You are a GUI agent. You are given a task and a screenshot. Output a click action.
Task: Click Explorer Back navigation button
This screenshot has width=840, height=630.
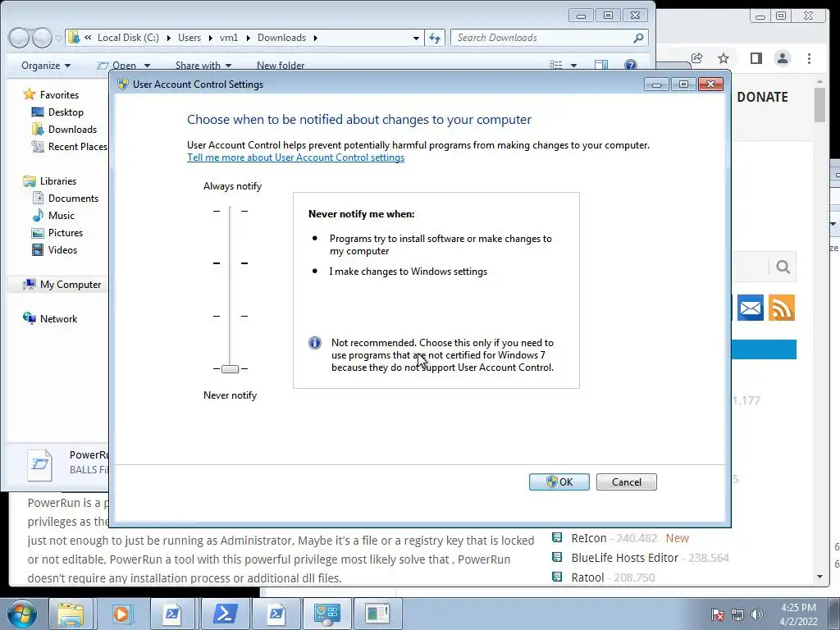[19, 38]
